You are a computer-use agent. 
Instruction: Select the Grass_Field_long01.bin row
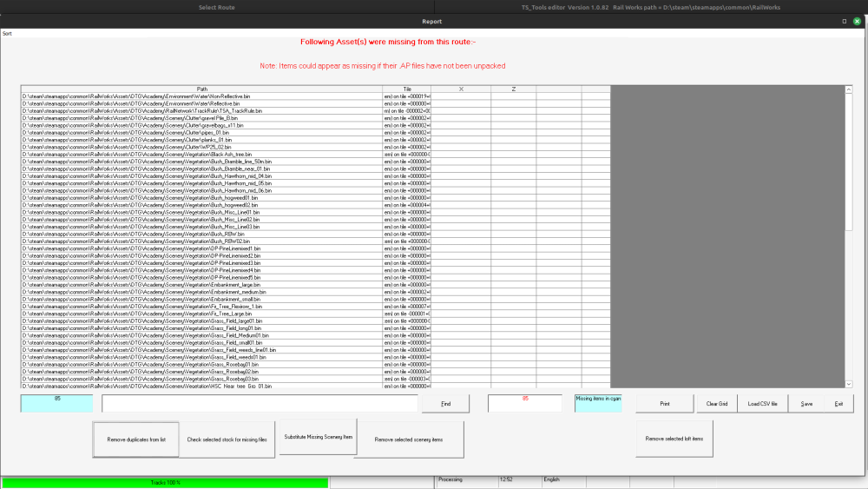click(316, 328)
